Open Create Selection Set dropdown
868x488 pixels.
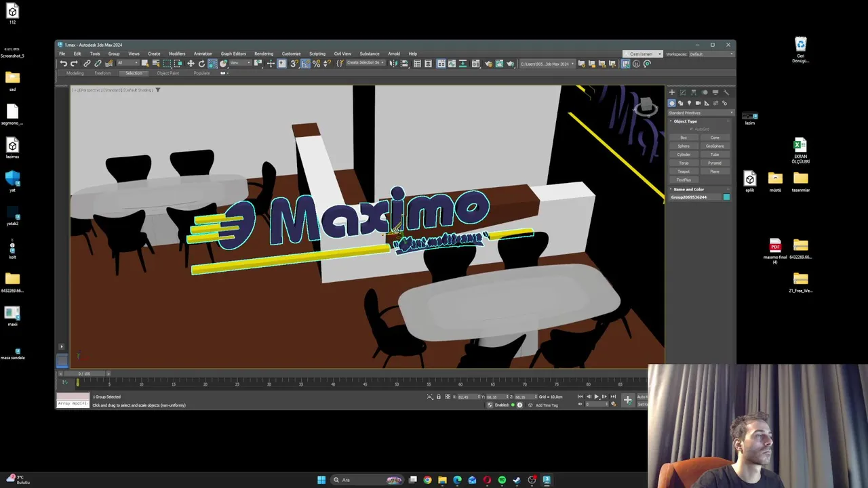click(366, 64)
